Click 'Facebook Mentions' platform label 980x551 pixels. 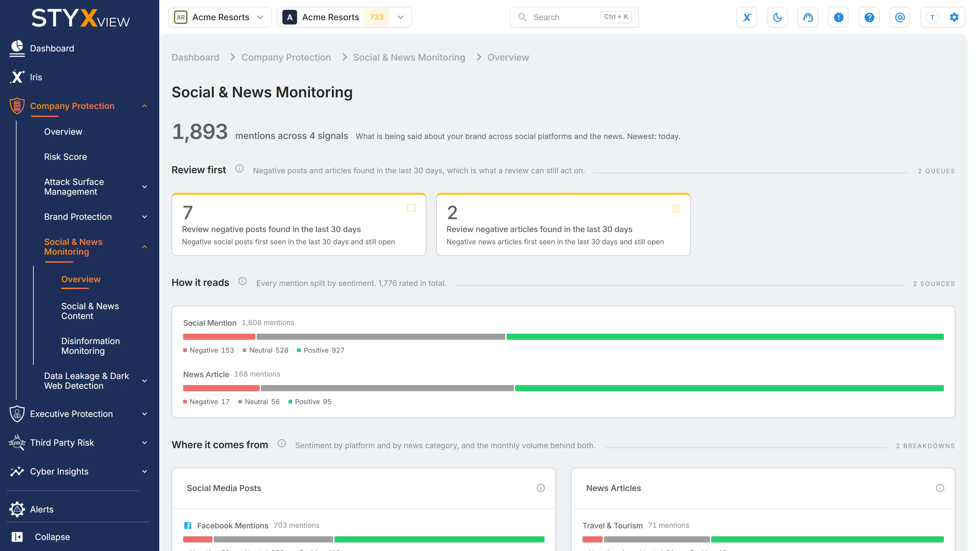point(232,526)
